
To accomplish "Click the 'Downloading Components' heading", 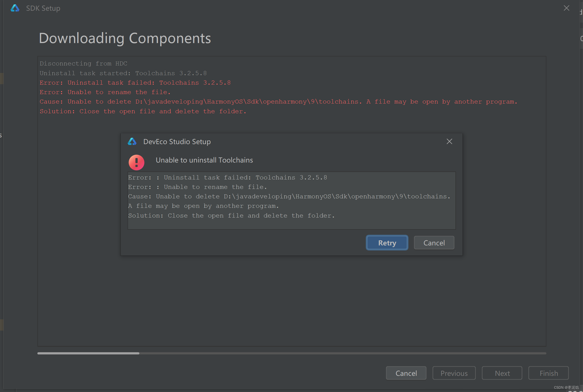I will 125,38.
